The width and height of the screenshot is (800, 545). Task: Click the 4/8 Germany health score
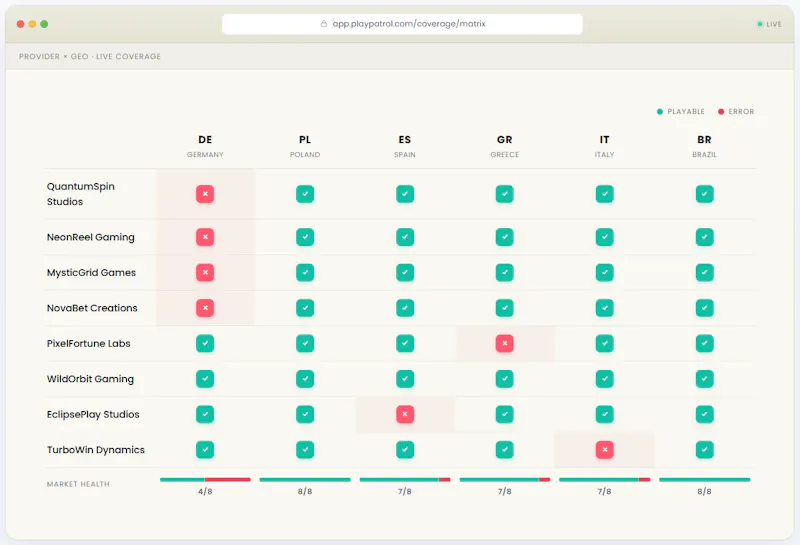(205, 491)
